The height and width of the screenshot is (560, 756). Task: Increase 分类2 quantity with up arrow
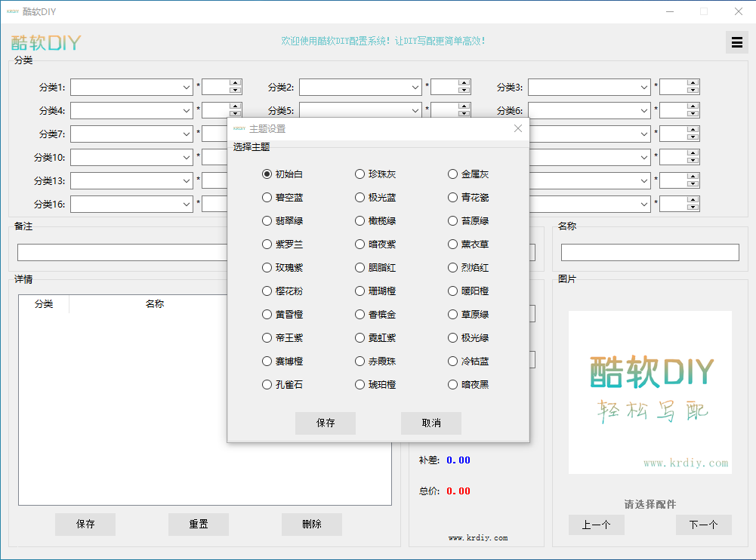(464, 83)
